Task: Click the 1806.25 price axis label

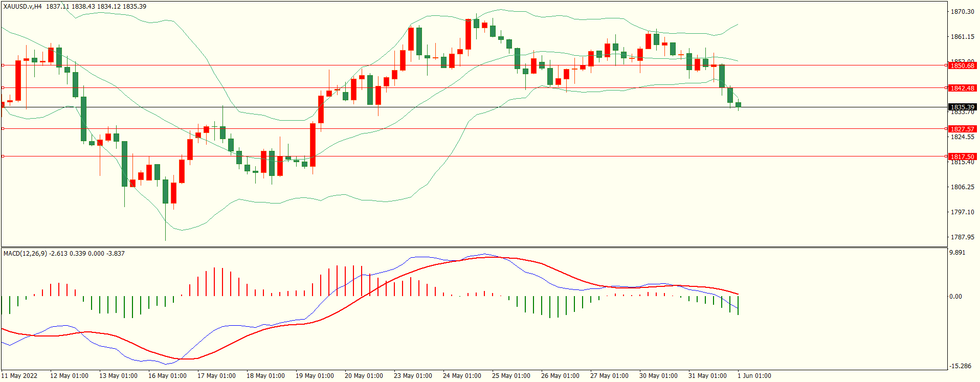Action: click(x=962, y=187)
